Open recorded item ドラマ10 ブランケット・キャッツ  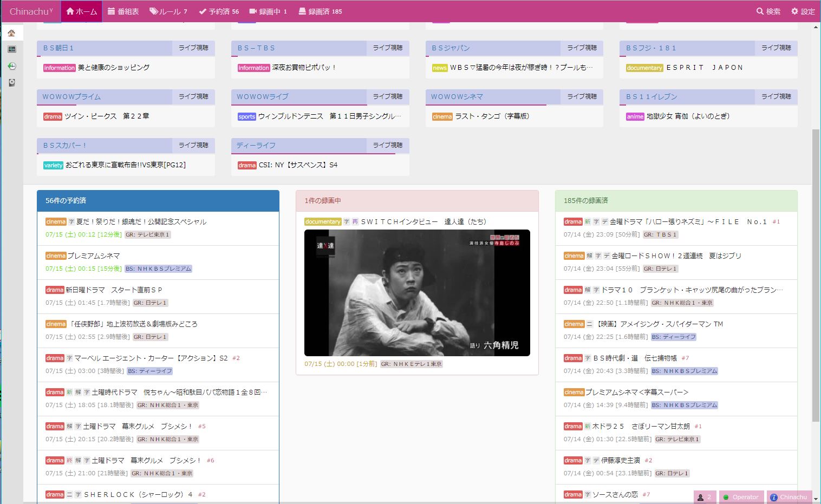click(676, 296)
